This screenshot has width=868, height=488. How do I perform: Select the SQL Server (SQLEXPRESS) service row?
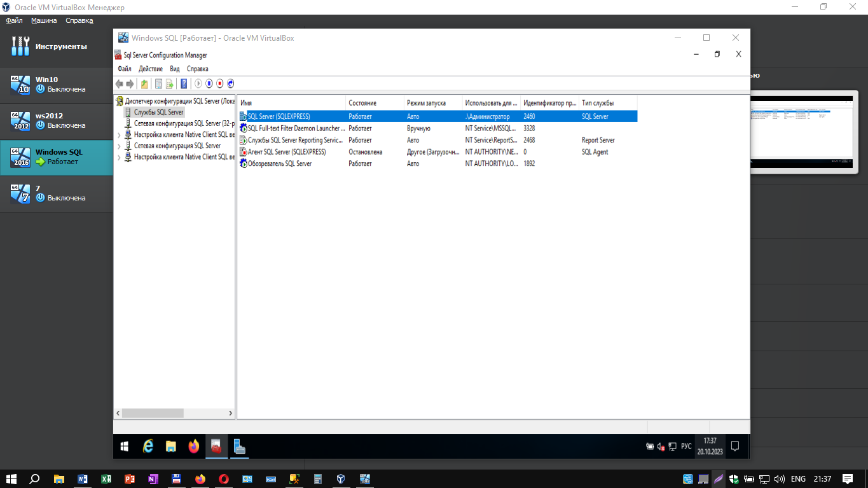tap(437, 116)
